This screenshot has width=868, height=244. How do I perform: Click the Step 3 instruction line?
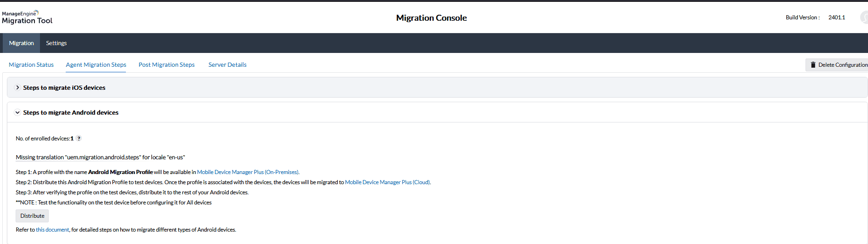[132, 192]
